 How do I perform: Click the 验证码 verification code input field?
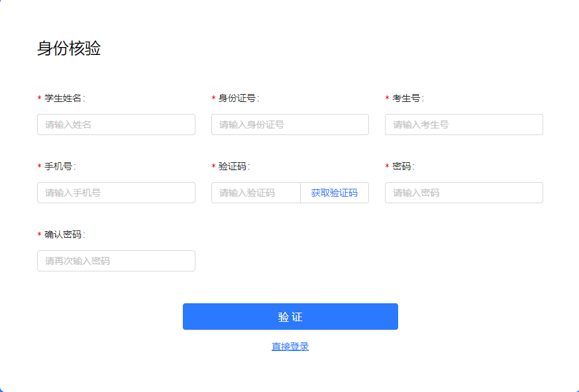(255, 193)
